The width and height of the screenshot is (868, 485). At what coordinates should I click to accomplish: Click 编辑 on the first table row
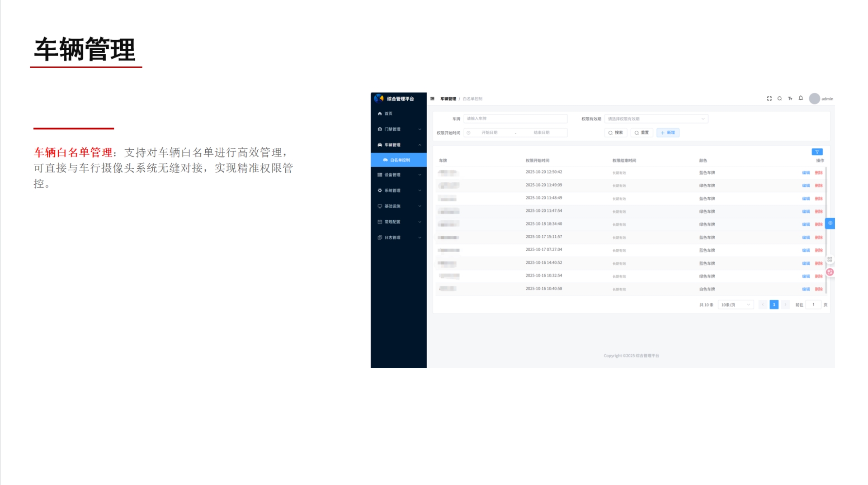point(805,172)
